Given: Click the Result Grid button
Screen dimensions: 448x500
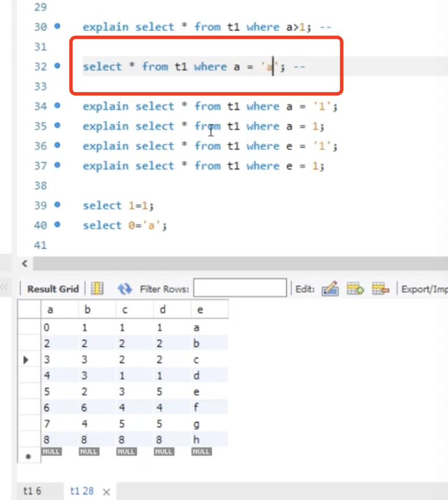Looking at the screenshot, I should [x=52, y=289].
